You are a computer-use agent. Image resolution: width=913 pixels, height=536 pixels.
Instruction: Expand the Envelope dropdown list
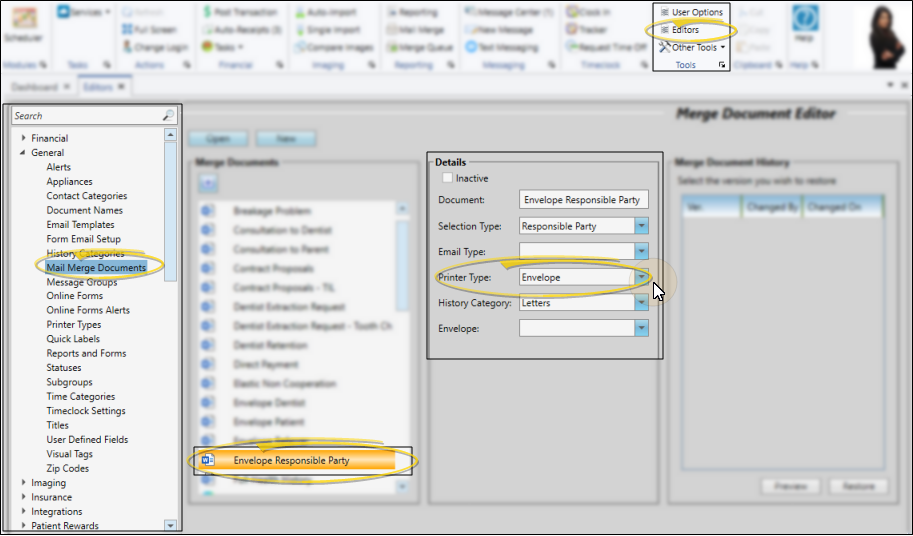641,328
